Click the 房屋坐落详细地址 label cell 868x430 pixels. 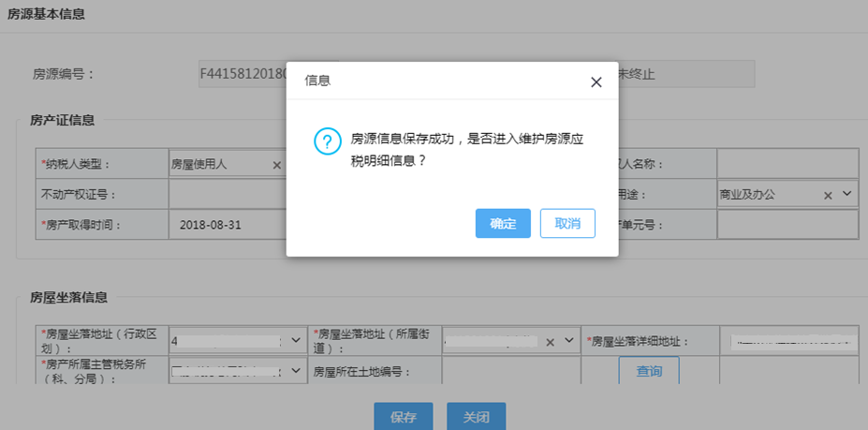click(x=651, y=341)
